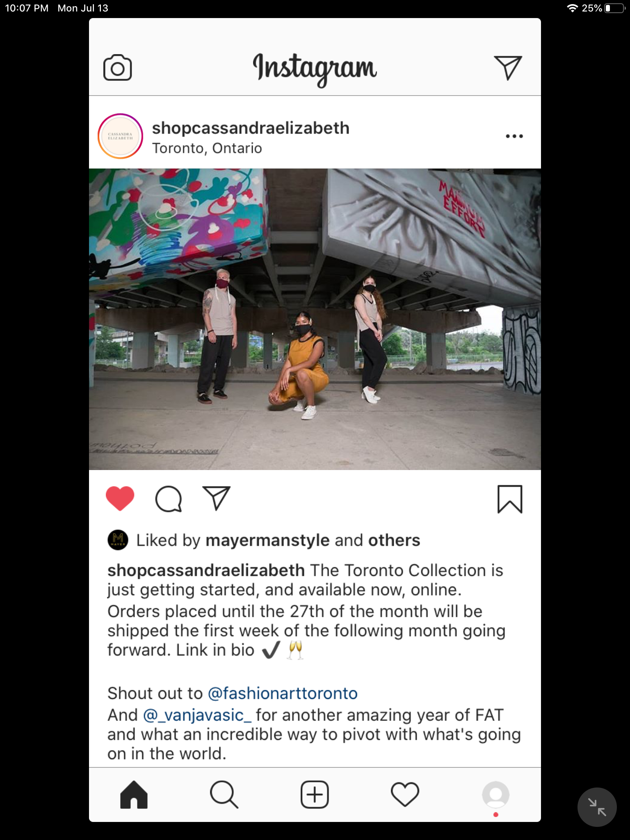
Task: Share the post with the send icon
Action: tap(216, 498)
